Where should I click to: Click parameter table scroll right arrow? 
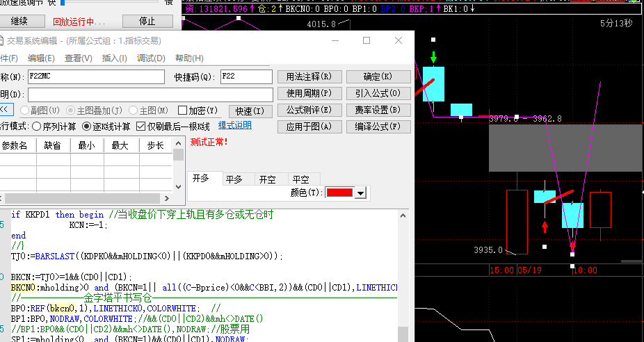[166, 198]
